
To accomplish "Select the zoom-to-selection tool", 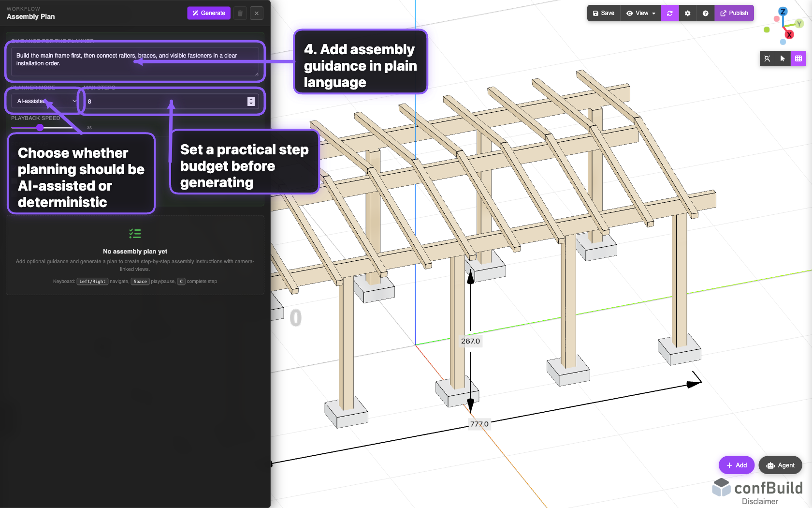I will pyautogui.click(x=767, y=59).
